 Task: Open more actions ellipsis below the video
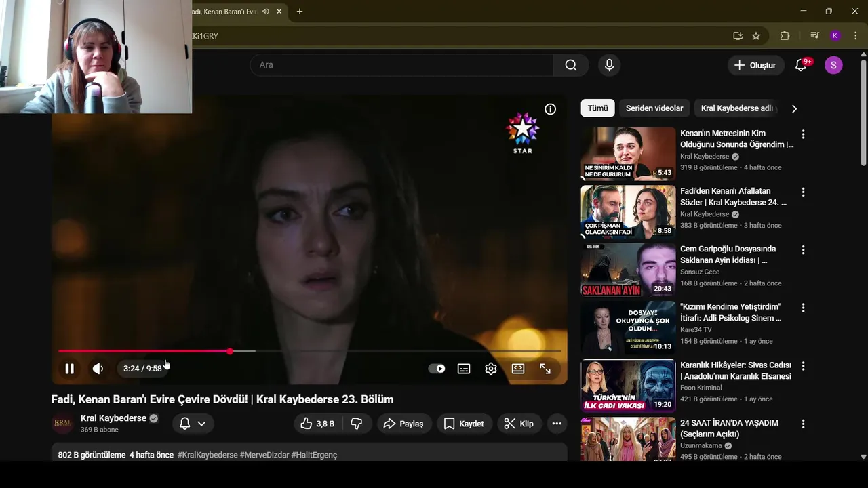click(557, 424)
